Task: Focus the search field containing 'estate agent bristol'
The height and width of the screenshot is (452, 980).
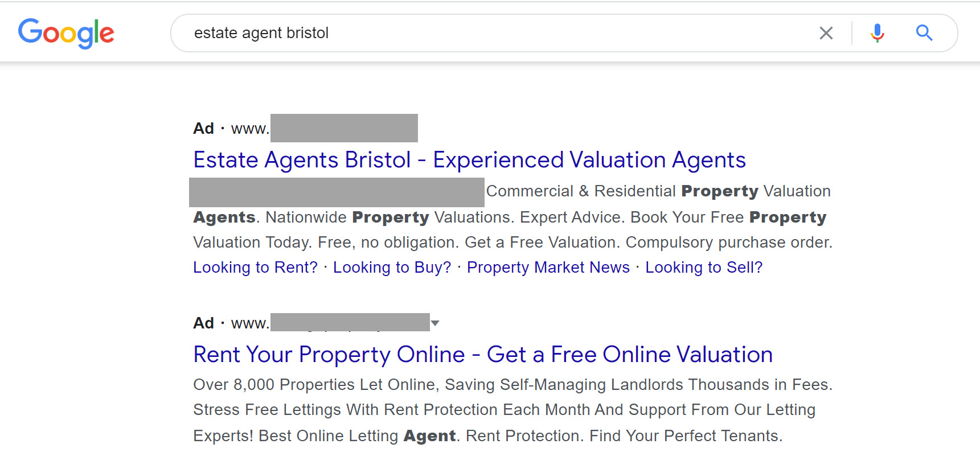Action: (501, 33)
